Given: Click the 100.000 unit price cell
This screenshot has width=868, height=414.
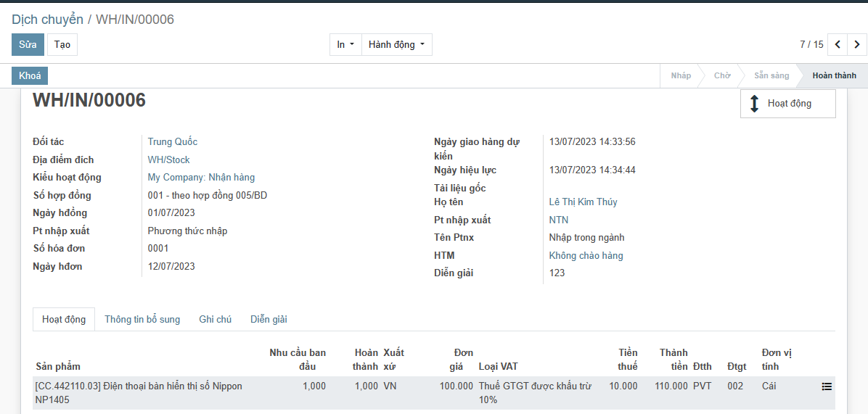Looking at the screenshot, I should tap(456, 386).
